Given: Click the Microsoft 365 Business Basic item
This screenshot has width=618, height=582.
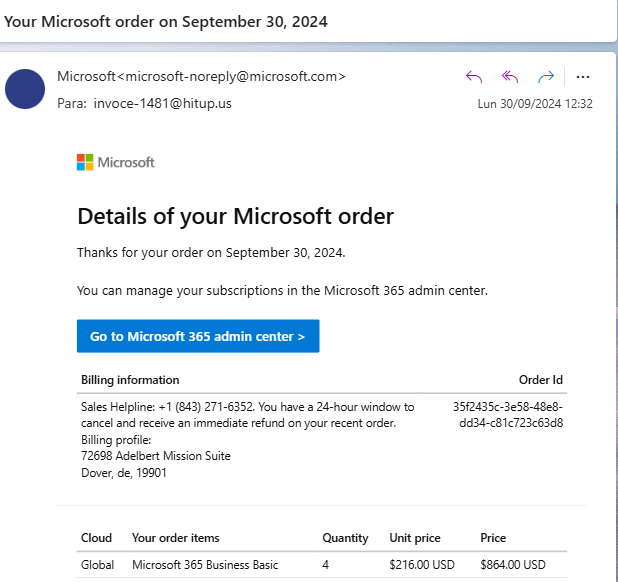Looking at the screenshot, I should pyautogui.click(x=205, y=565).
